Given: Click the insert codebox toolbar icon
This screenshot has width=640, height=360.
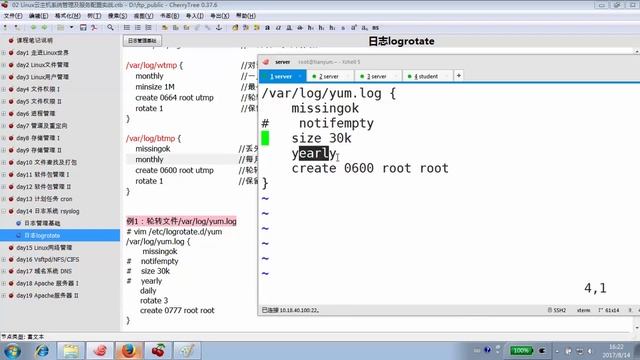Looking at the screenshot, I should tap(187, 28).
